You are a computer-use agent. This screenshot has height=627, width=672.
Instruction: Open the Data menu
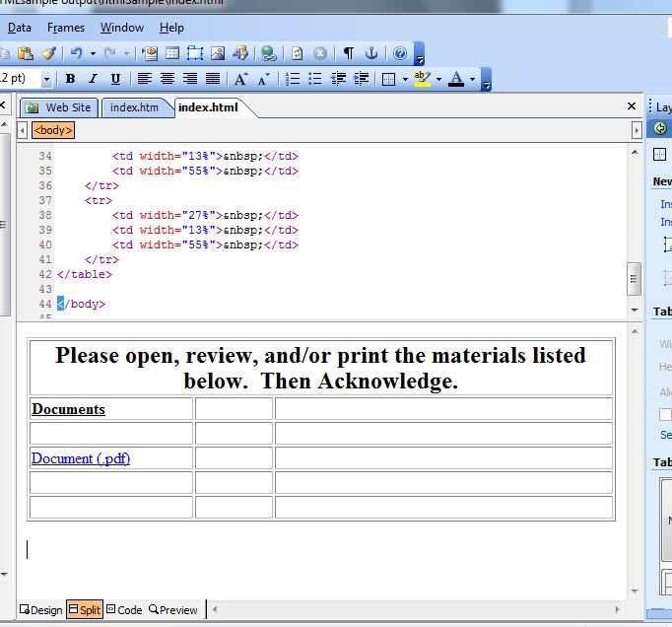[20, 28]
